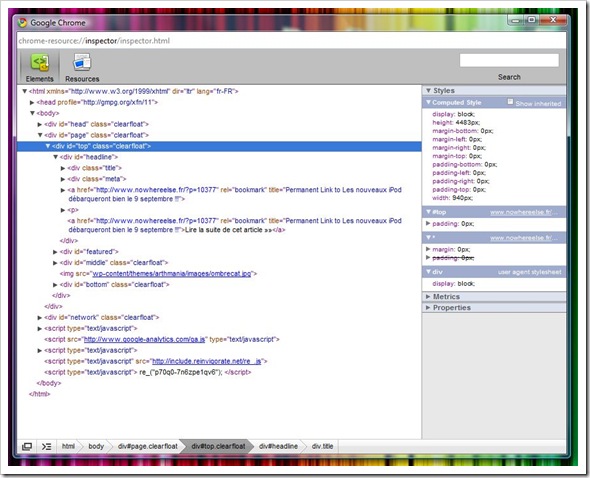This screenshot has width=590, height=478.
Task: Open the Elements panel icon
Action: coord(40,62)
